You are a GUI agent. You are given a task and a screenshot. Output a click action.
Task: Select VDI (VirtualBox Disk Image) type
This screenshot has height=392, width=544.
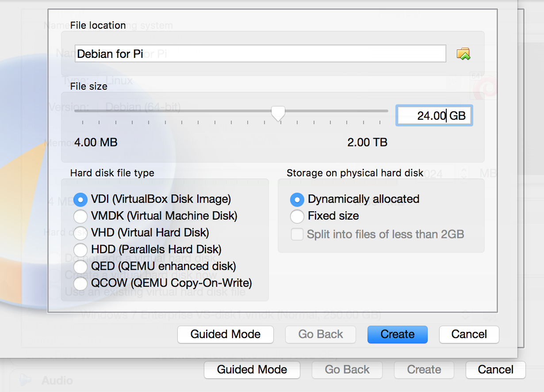80,199
